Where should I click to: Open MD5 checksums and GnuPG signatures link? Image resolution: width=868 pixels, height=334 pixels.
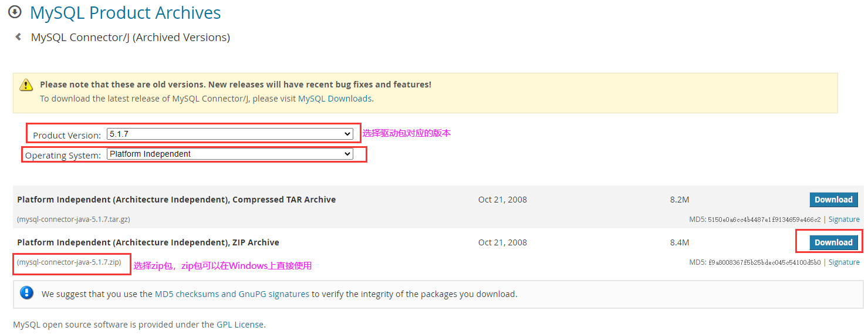point(232,294)
